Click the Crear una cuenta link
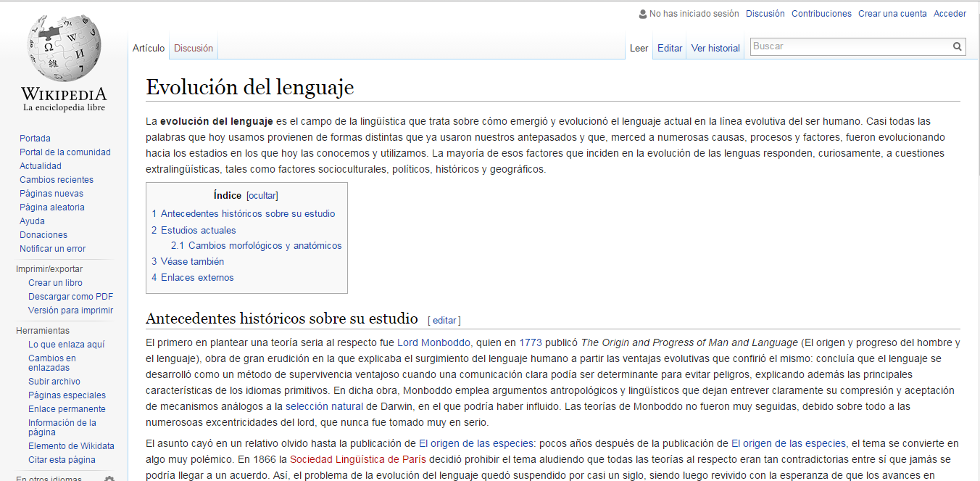The image size is (980, 481). click(892, 14)
